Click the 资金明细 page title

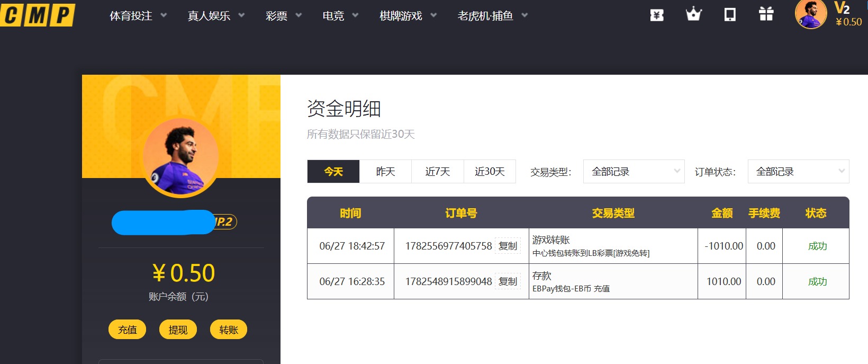344,109
